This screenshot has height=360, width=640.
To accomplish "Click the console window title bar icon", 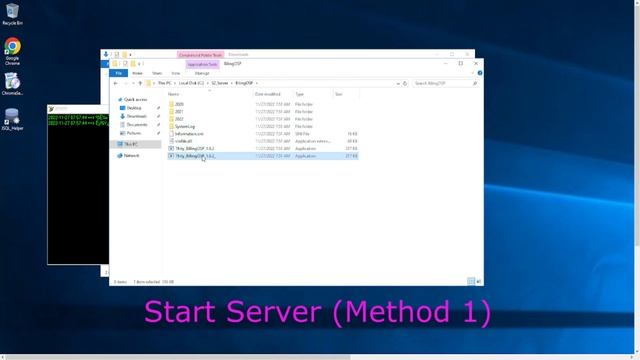I will click(51, 109).
